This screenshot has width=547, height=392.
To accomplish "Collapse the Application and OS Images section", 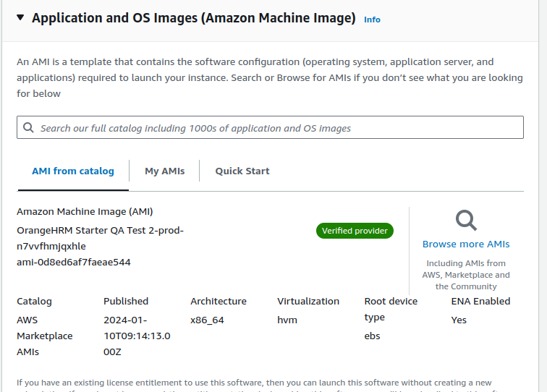I will coord(20,17).
